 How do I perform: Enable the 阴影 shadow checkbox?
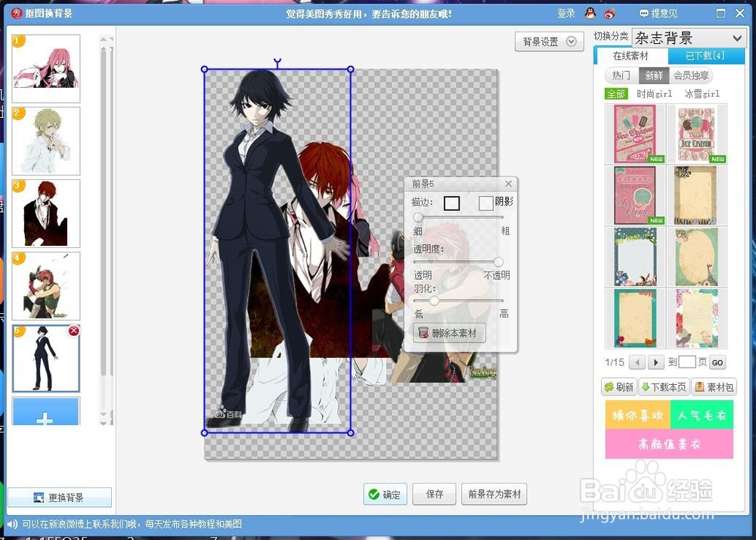485,203
